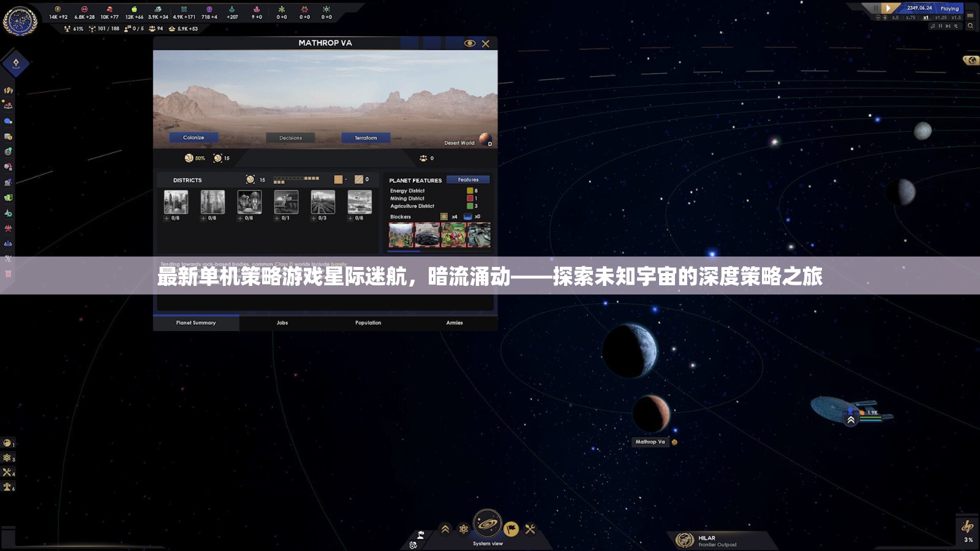The width and height of the screenshot is (980, 551).
Task: Set game speed to x.5
Action: 895,18
